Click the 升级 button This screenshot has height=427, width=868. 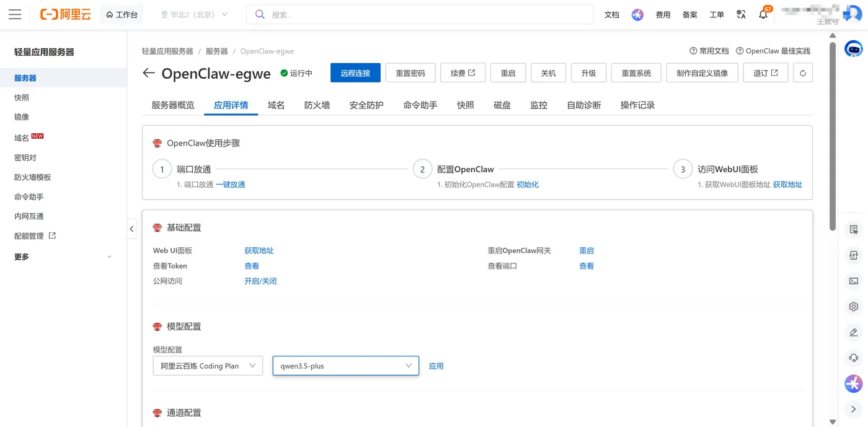pos(588,73)
